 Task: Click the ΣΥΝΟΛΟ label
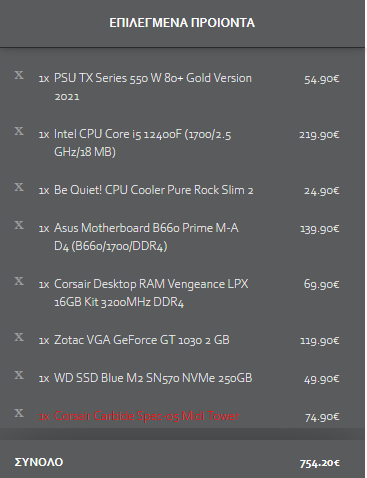click(x=39, y=462)
